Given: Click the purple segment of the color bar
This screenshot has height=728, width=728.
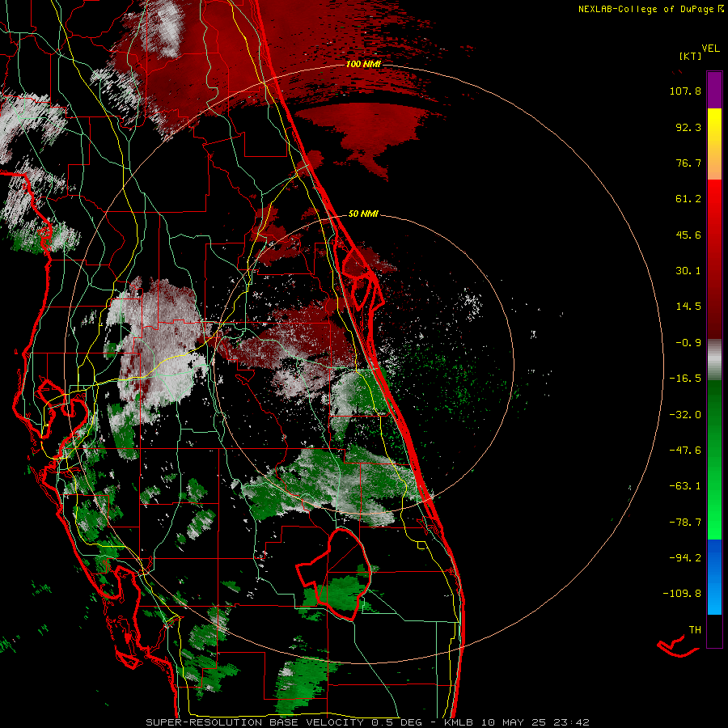Looking at the screenshot, I should (714, 90).
